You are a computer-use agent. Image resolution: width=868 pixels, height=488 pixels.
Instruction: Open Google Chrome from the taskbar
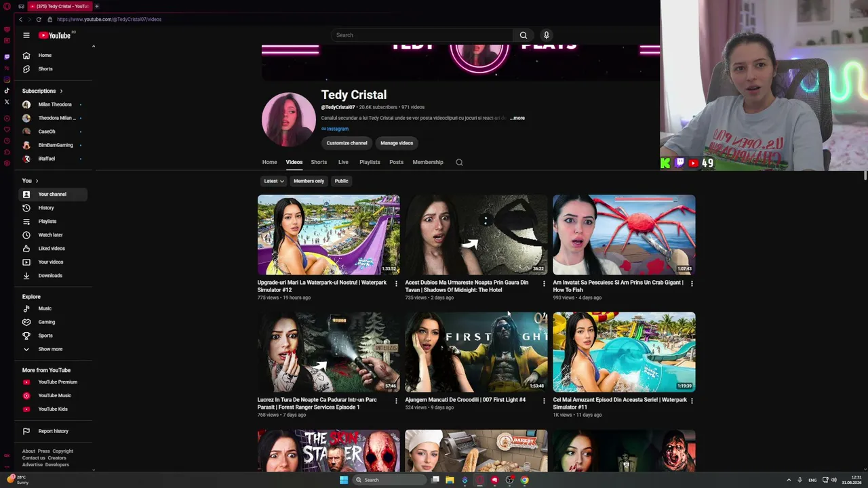tap(524, 480)
